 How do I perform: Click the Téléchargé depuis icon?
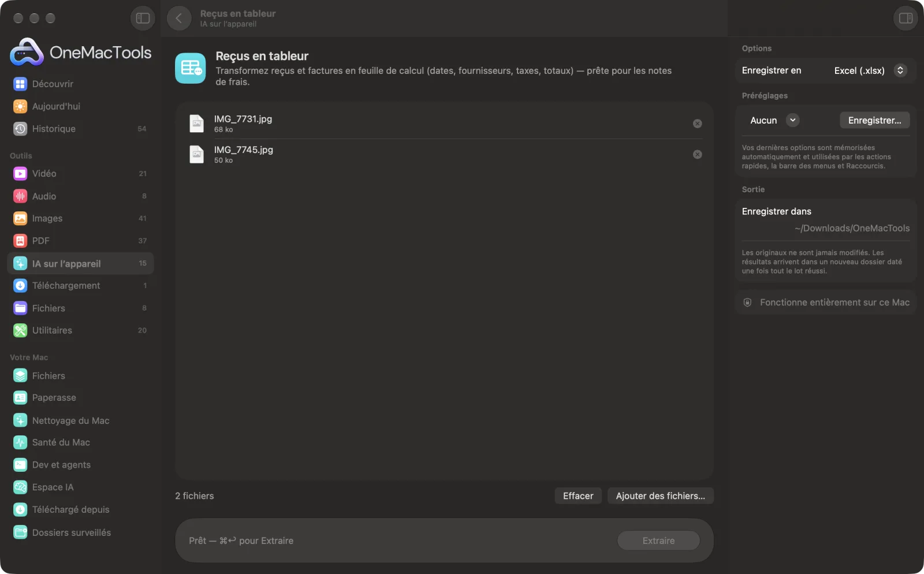click(x=20, y=510)
